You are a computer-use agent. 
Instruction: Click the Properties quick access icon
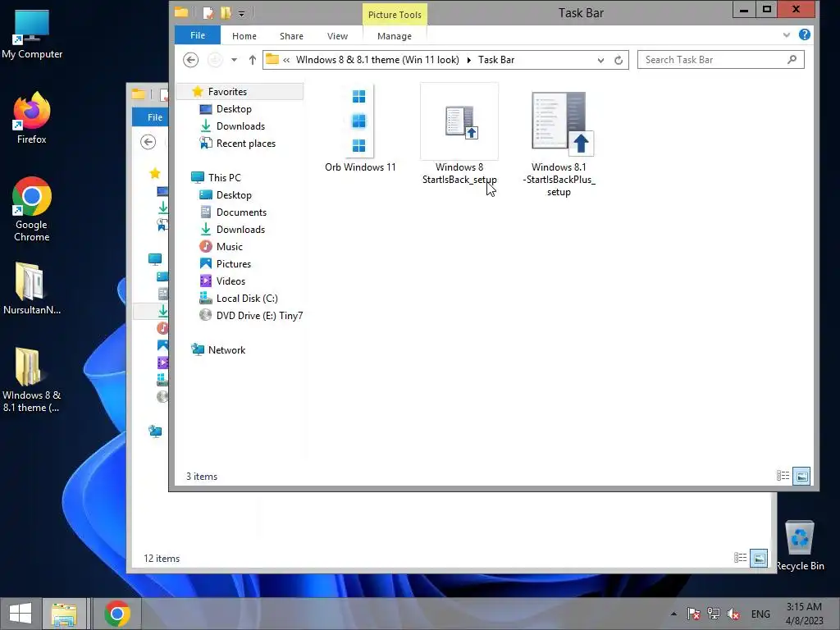click(x=208, y=13)
